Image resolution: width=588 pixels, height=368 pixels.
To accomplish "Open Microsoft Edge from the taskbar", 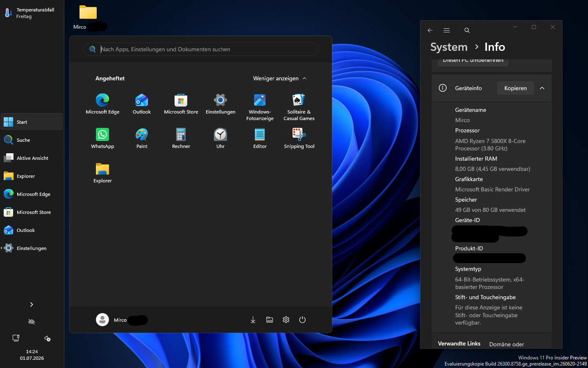I will (32, 194).
